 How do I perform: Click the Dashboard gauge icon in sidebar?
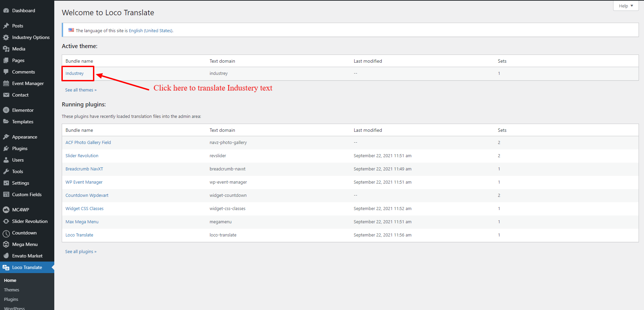click(6, 11)
